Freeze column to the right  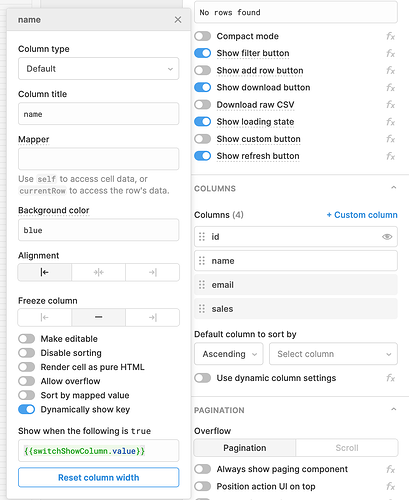tap(153, 317)
